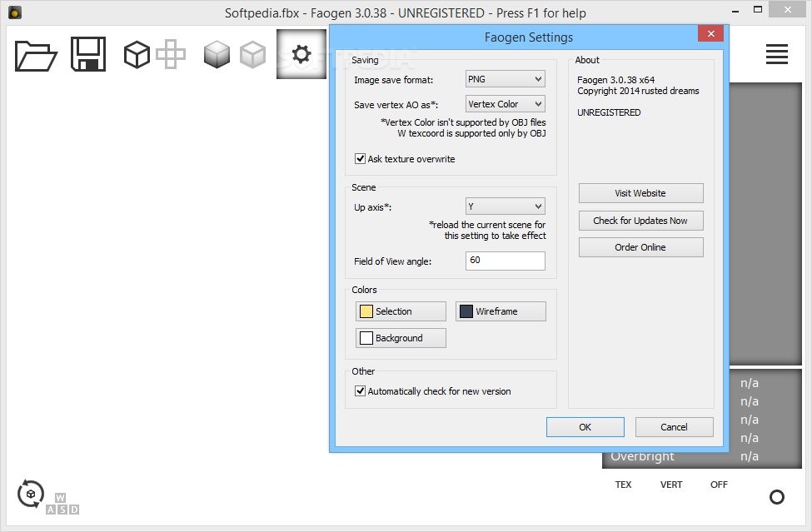This screenshot has width=812, height=532.
Task: Click the gear settings icon in toolbar
Action: (x=301, y=54)
